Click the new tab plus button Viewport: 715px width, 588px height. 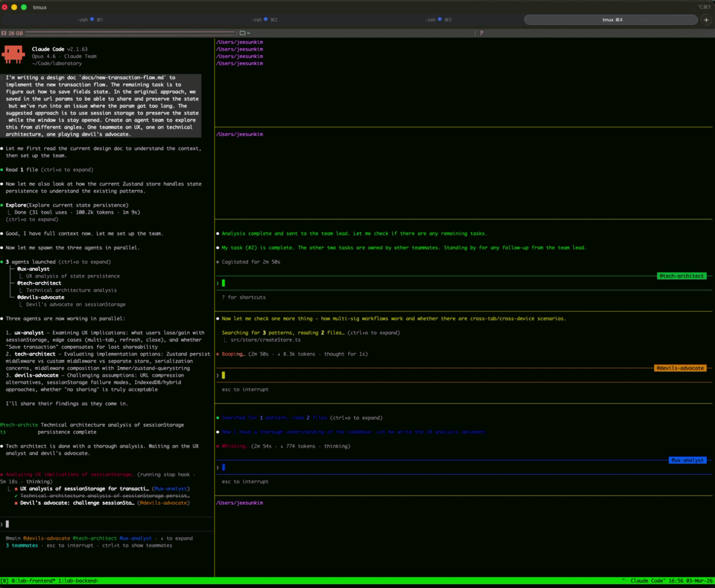pyautogui.click(x=706, y=20)
